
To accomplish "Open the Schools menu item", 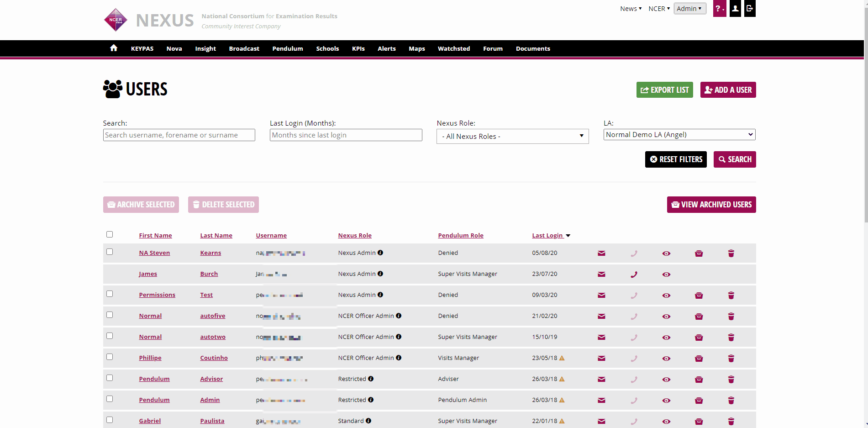I will coord(327,48).
